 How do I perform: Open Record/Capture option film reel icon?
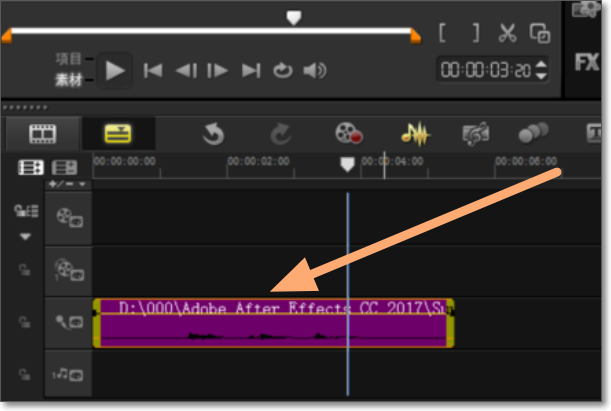pyautogui.click(x=348, y=133)
